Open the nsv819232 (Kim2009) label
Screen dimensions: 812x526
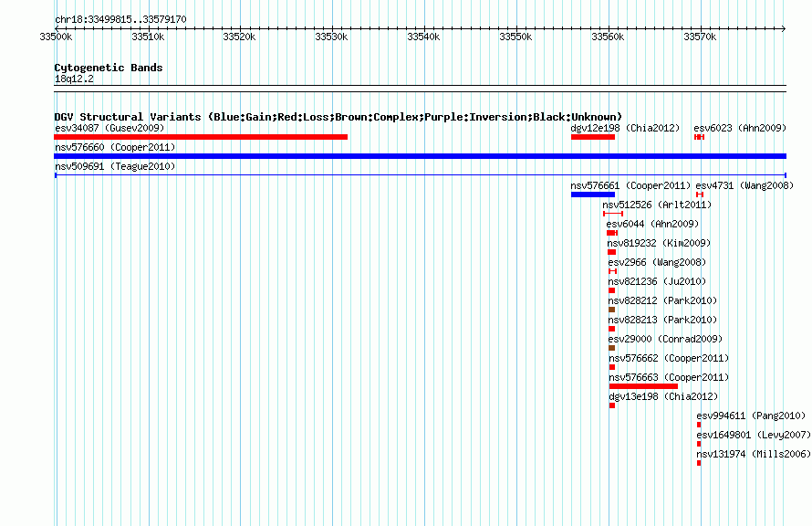pos(660,243)
